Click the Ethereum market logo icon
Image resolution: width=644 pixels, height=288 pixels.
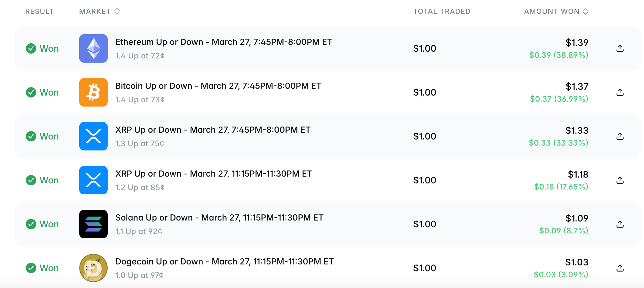[x=93, y=48]
